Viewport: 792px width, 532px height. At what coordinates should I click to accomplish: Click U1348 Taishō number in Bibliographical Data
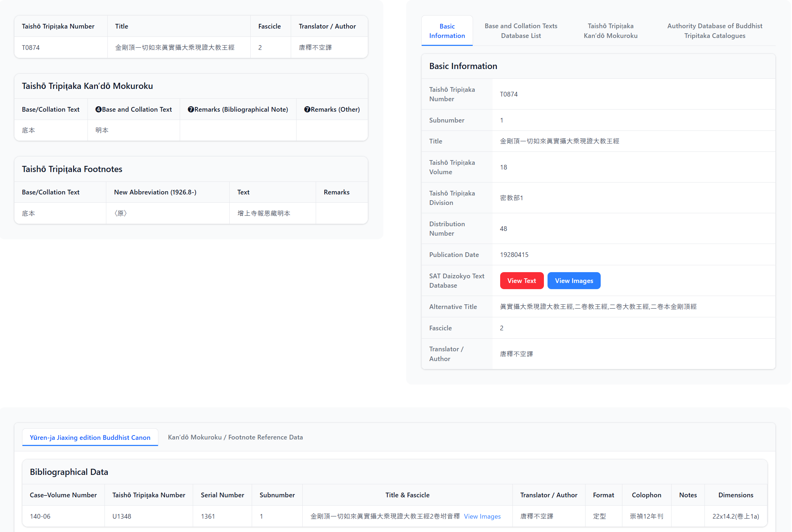click(x=122, y=516)
